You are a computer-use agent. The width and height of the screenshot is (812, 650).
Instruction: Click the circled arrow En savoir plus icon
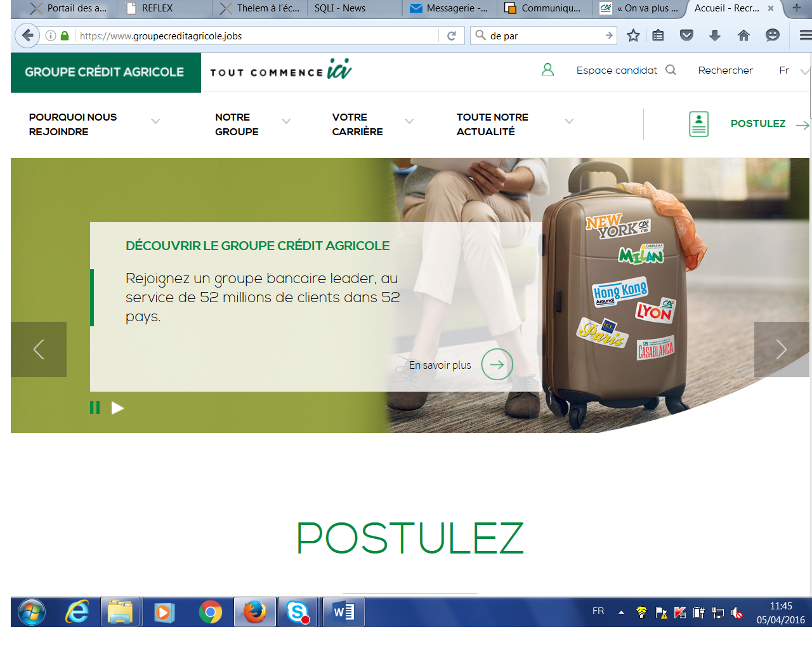497,364
